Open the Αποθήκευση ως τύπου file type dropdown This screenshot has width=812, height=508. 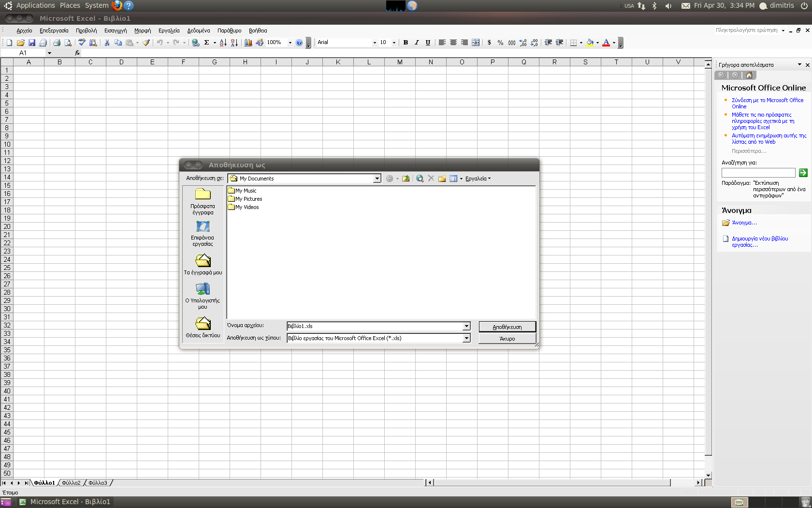[466, 338]
